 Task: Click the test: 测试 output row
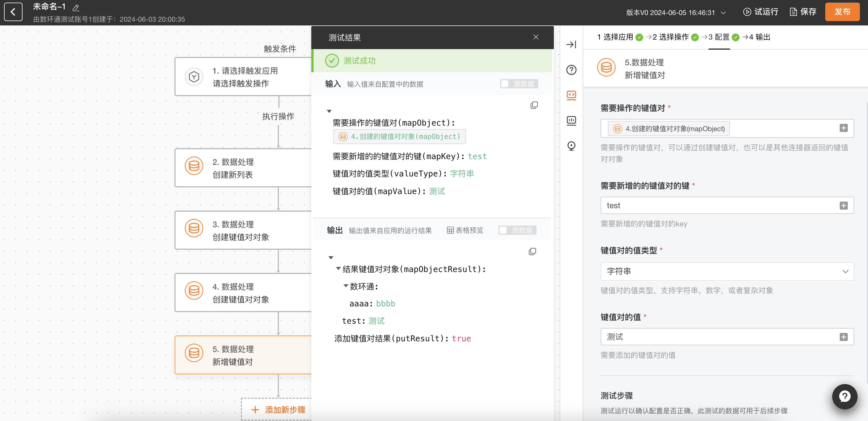[x=363, y=321]
